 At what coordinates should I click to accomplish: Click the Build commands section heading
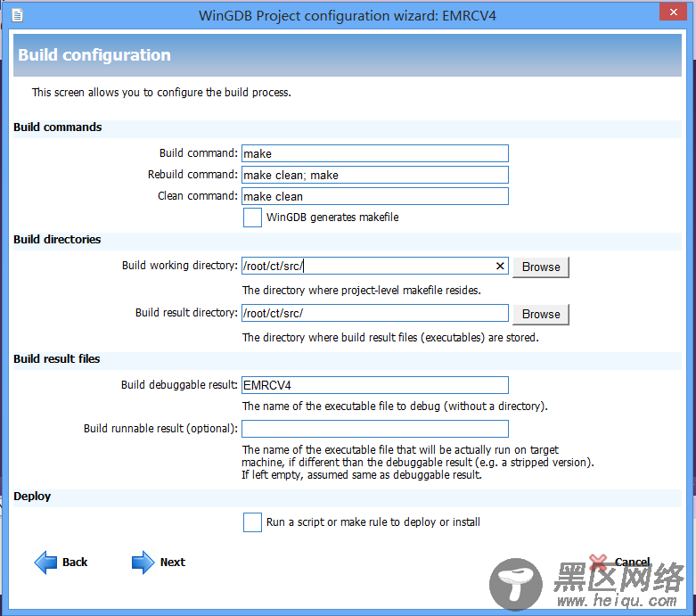click(58, 127)
